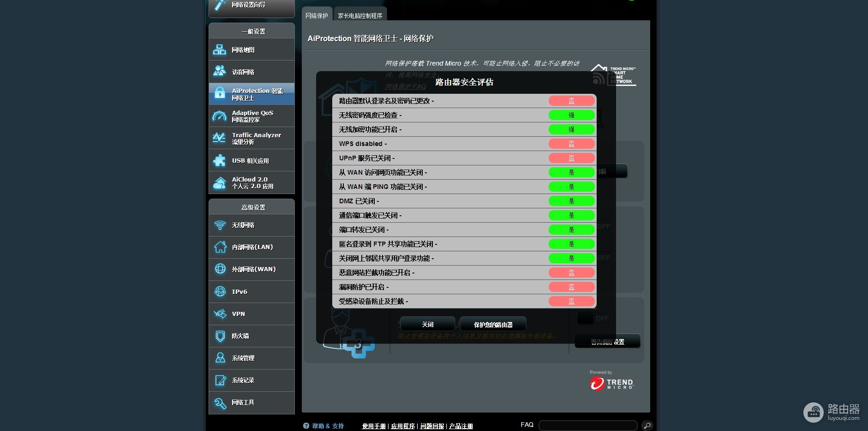Open USB 相关应用 puzzle icon

pyautogui.click(x=220, y=160)
